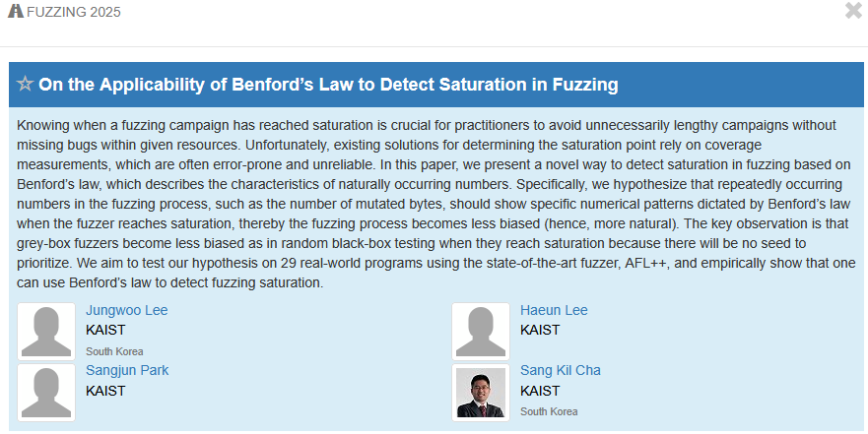Star this Benford's Law paper as favorite
Screen dimensions: 868x434
coord(25,85)
